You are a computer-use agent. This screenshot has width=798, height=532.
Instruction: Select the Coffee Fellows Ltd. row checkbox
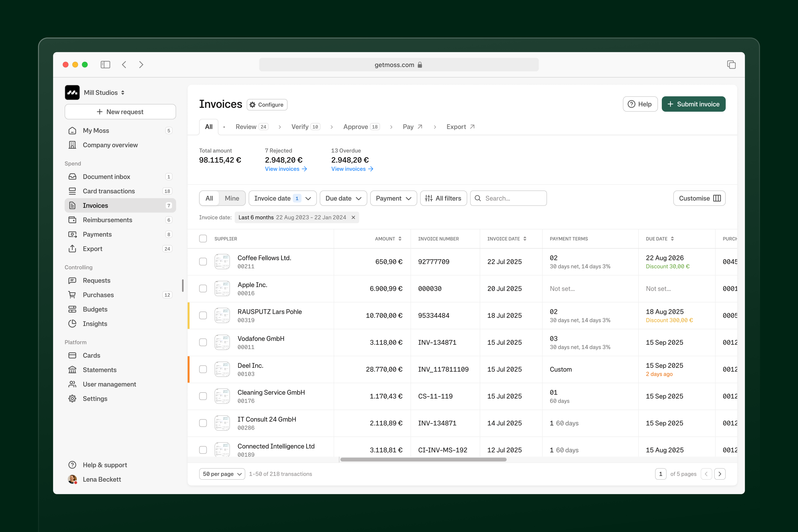(203, 262)
